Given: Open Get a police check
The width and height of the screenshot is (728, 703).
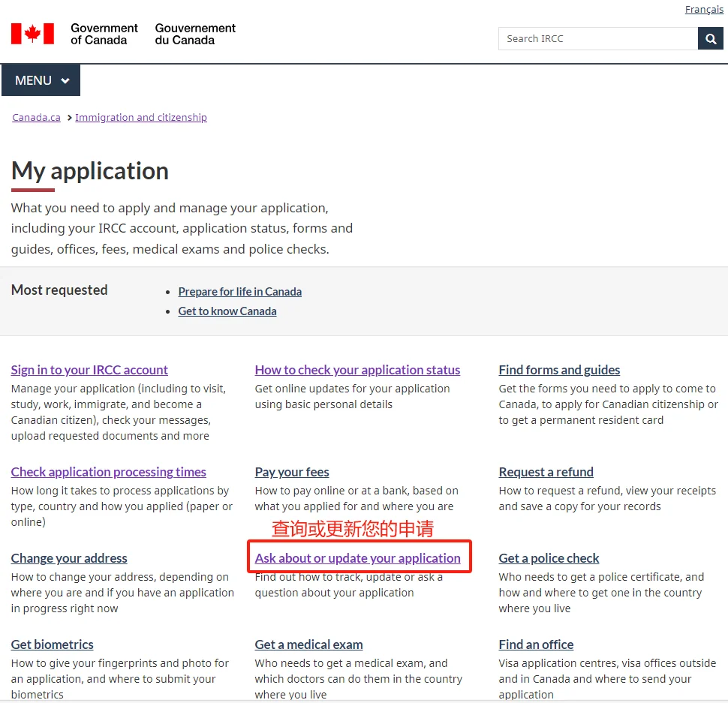Looking at the screenshot, I should (549, 557).
